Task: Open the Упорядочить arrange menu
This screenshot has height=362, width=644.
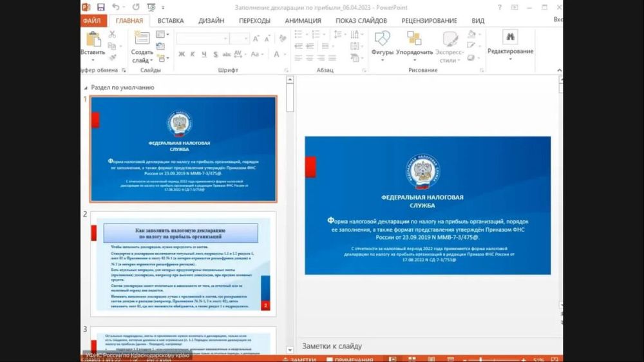Action: pyautogui.click(x=414, y=46)
